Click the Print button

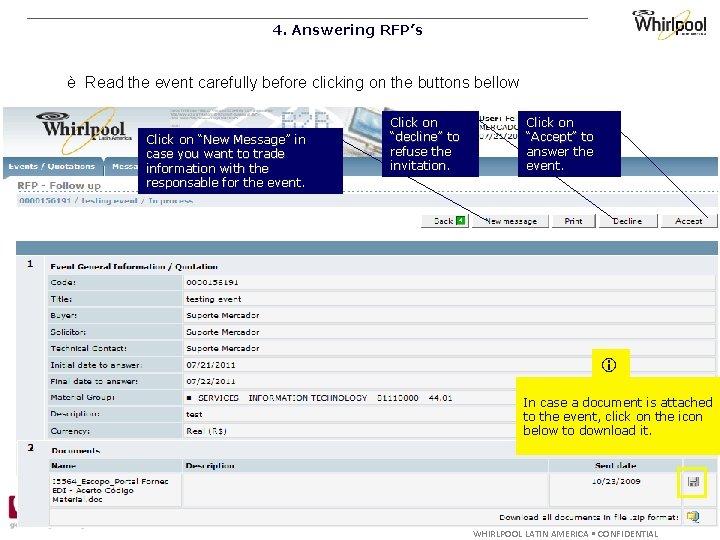point(574,221)
